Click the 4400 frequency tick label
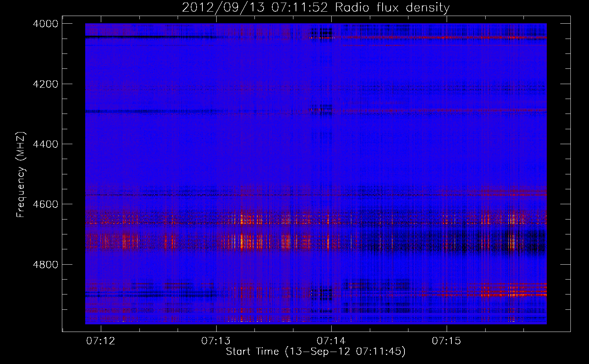589x364 pixels. click(46, 144)
